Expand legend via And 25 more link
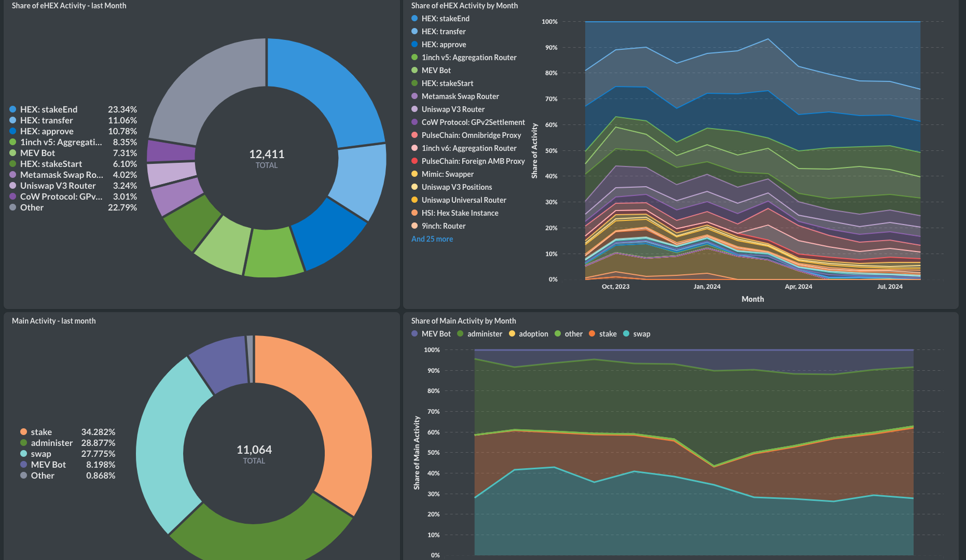Viewport: 966px width, 560px height. click(x=432, y=239)
